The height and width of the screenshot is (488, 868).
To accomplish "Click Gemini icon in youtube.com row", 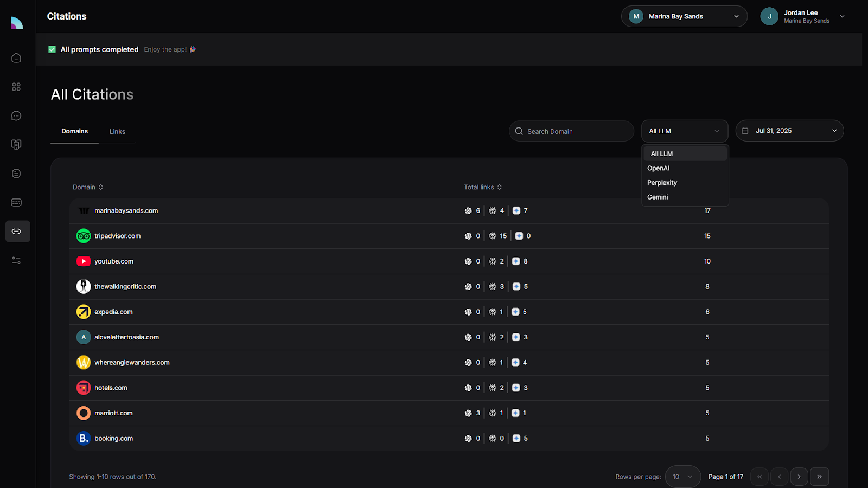I will click(516, 261).
